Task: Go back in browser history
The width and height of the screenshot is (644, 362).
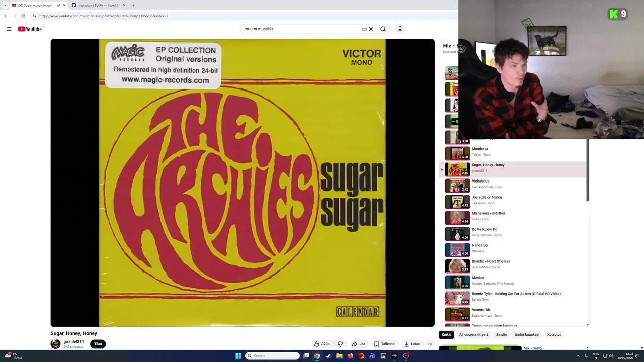Action: click(x=6, y=16)
